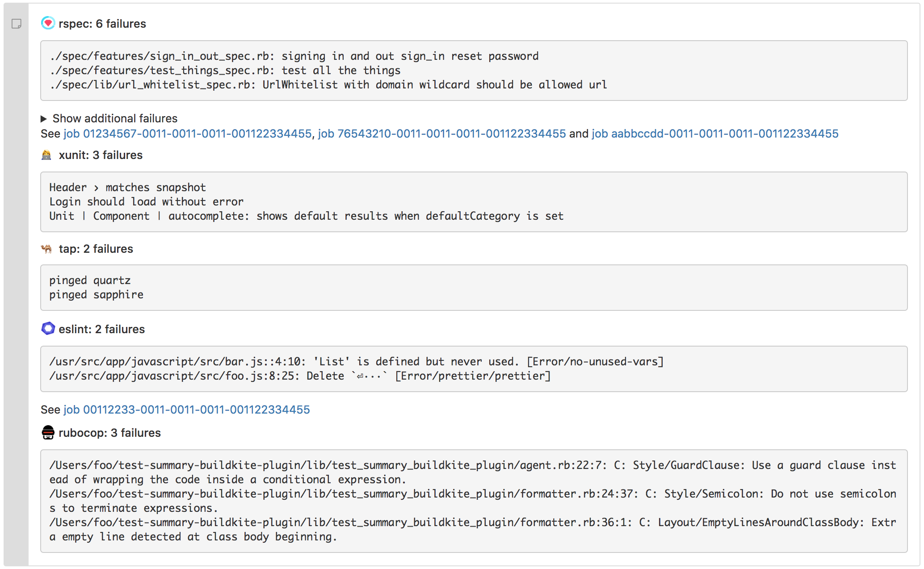
Task: Click the Show additional failures text
Action: click(115, 118)
